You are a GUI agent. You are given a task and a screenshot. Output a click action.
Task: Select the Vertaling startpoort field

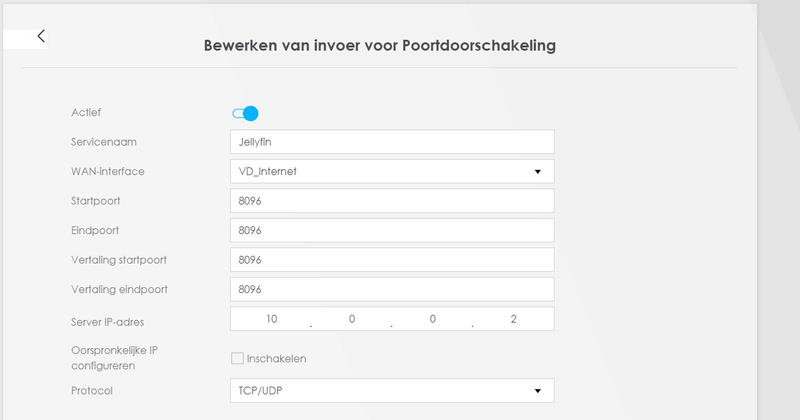(391, 260)
